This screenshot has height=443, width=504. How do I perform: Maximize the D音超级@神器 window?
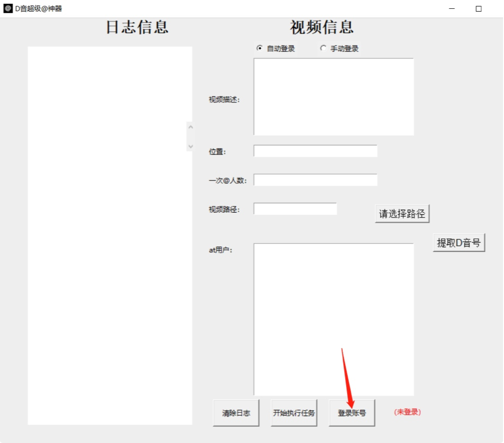pyautogui.click(x=479, y=9)
